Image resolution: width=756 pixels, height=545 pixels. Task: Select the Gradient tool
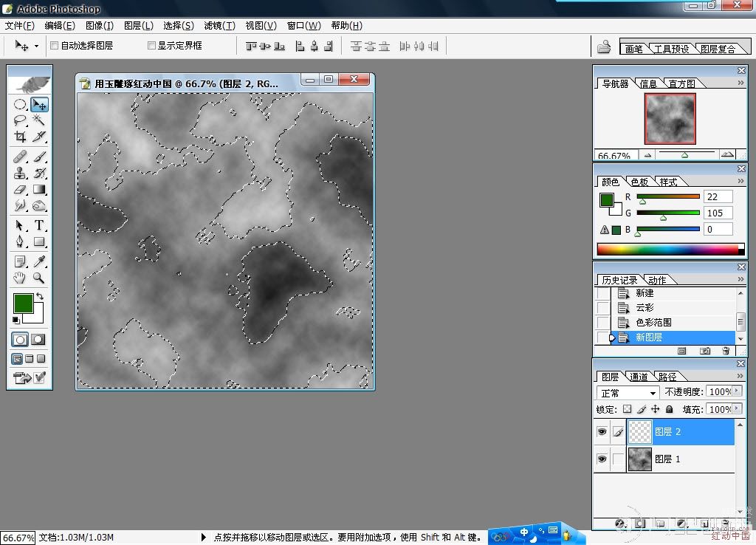(39, 189)
